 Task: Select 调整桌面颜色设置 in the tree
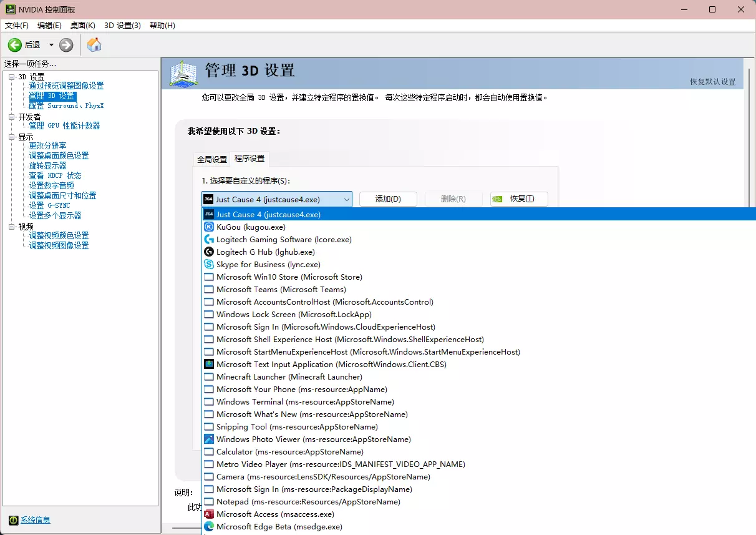[59, 155]
